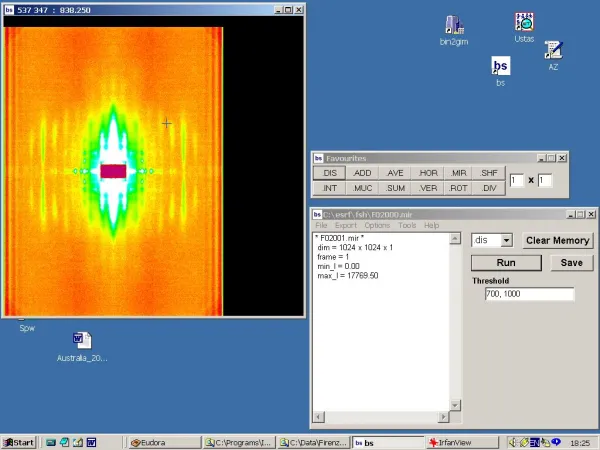Close the image display window
Viewport: 600px width, 450px height.
pyautogui.click(x=298, y=10)
